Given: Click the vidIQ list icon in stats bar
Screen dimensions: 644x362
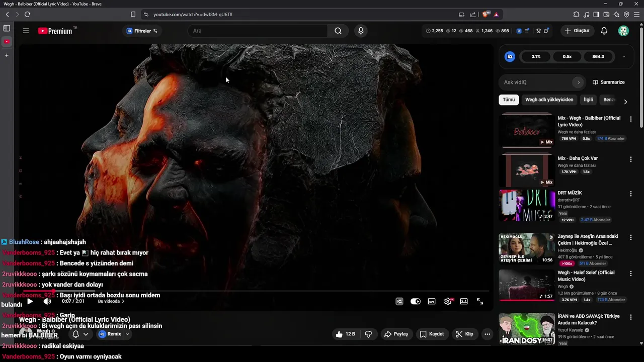Looking at the screenshot, I should point(527,31).
